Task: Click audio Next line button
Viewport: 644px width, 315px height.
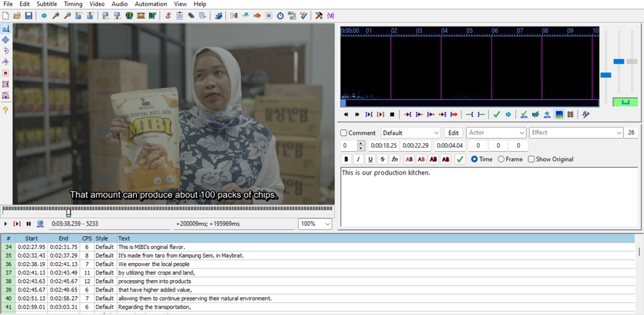Action: (358, 114)
